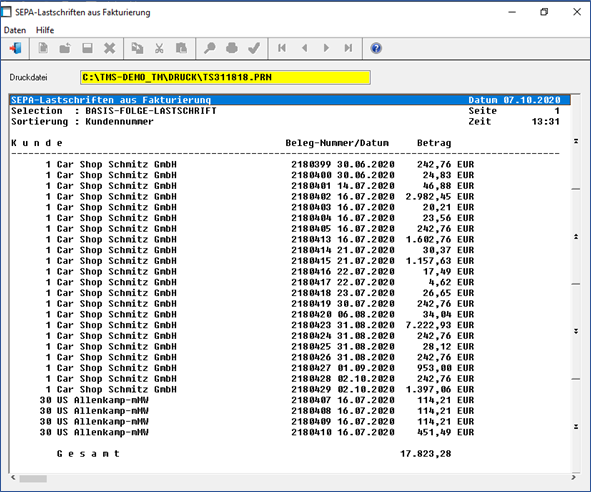Click the exit door icon in toolbar
This screenshot has width=591, height=492.
pyautogui.click(x=15, y=48)
